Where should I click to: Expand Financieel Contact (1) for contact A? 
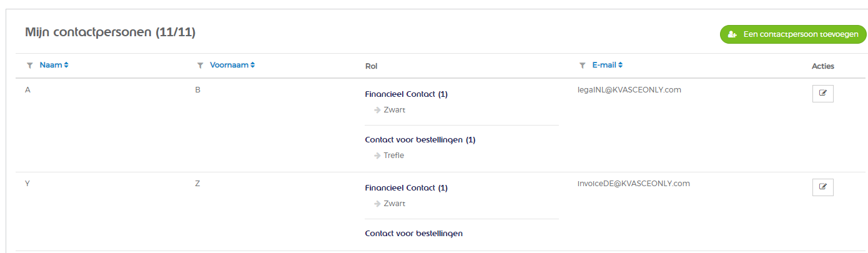tap(406, 94)
